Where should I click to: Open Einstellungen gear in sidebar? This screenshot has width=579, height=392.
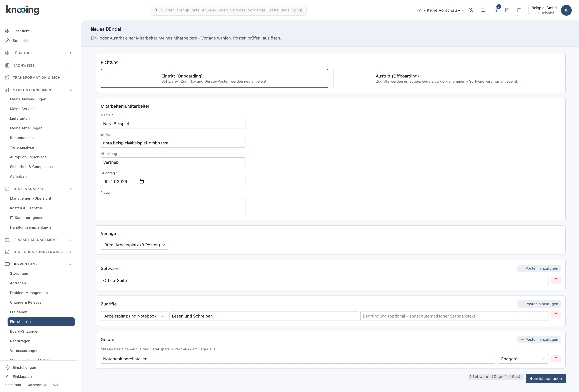(x=7, y=368)
